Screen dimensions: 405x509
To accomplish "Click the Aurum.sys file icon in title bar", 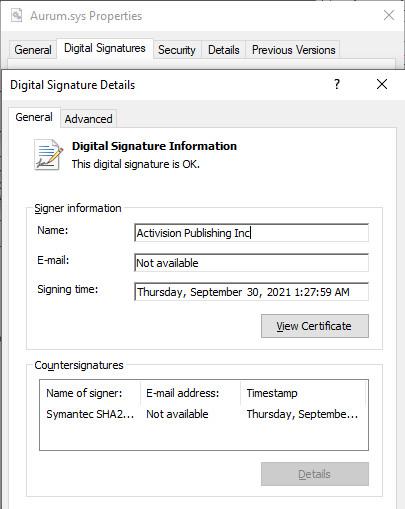I will [16, 15].
